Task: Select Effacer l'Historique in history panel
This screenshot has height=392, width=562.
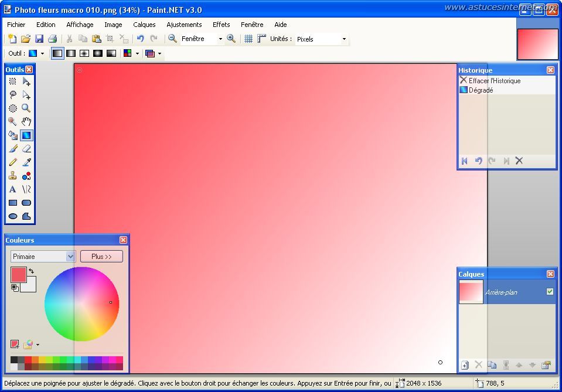Action: [494, 81]
